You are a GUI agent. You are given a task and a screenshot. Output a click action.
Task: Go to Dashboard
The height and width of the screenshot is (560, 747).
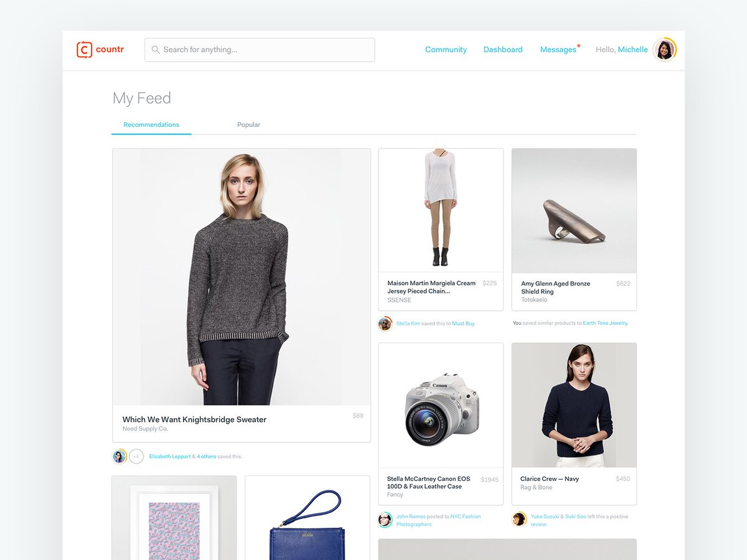(x=503, y=50)
